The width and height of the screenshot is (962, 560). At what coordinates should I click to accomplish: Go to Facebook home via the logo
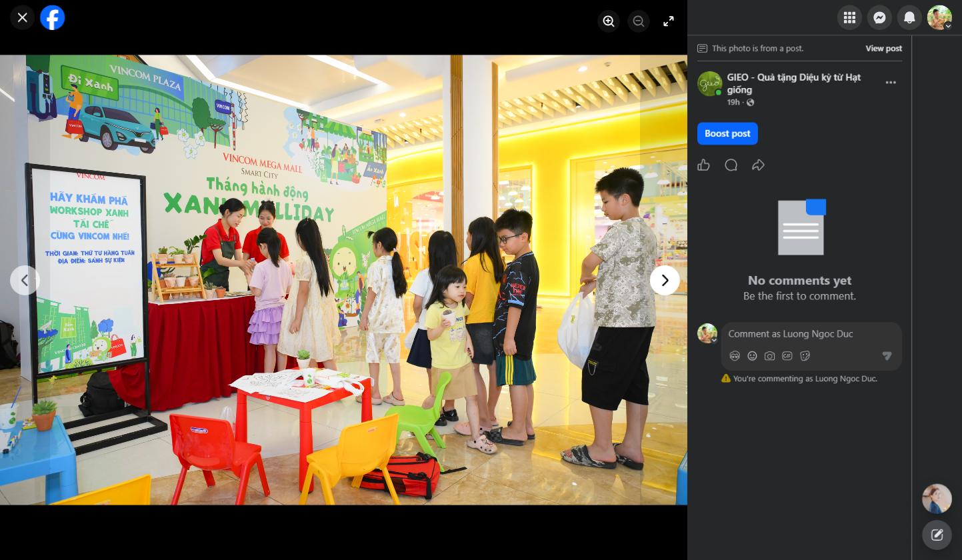tap(53, 18)
